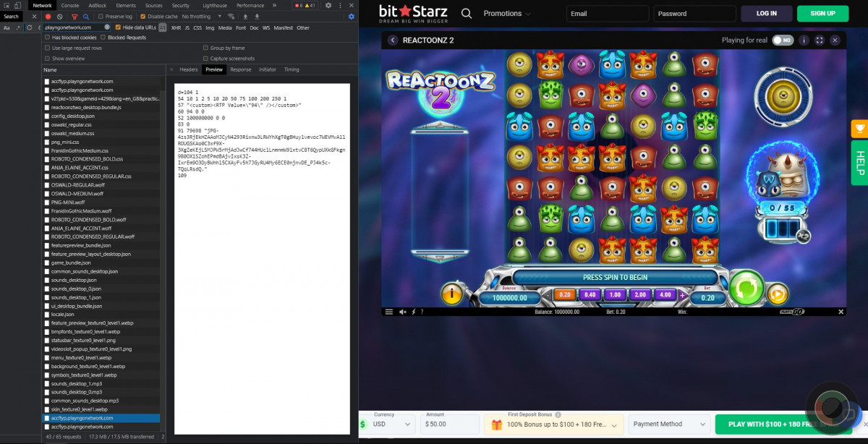
Task: Toggle the device toolbar icon in DevTools
Action: 20,5
